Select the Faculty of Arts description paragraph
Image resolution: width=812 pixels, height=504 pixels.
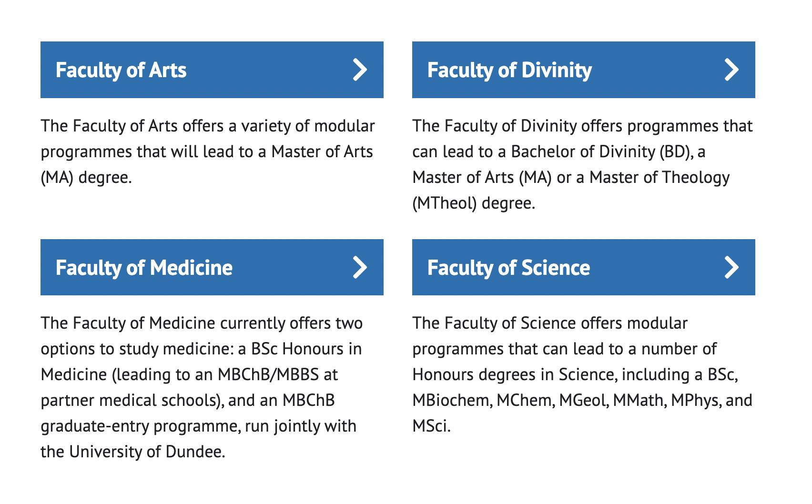pyautogui.click(x=208, y=151)
